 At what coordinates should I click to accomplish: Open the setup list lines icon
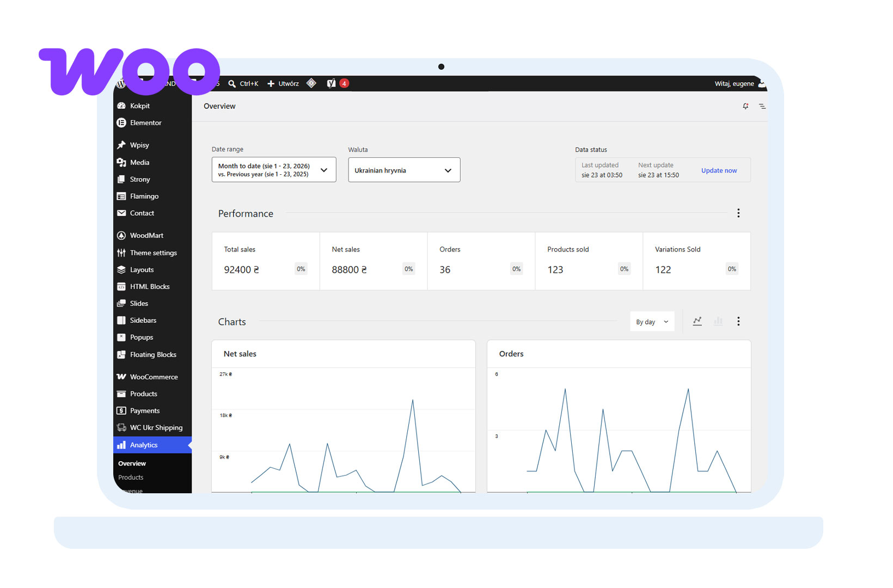click(762, 106)
